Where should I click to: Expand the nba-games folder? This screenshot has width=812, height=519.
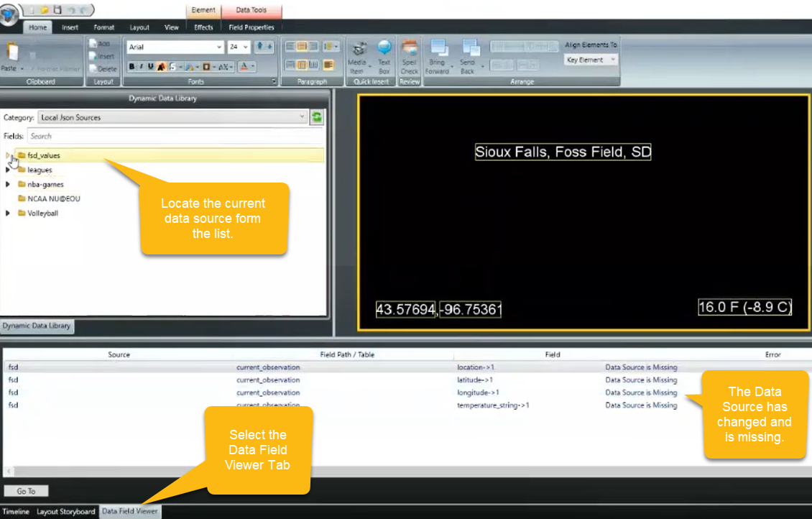(x=7, y=184)
